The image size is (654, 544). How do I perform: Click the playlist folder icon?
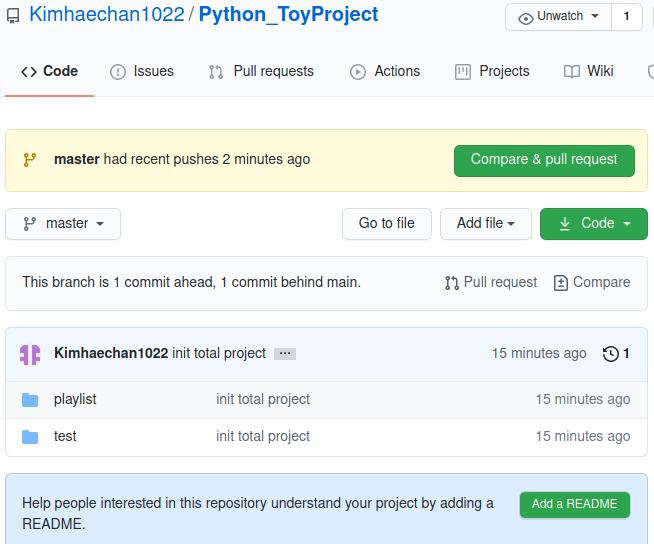30,400
